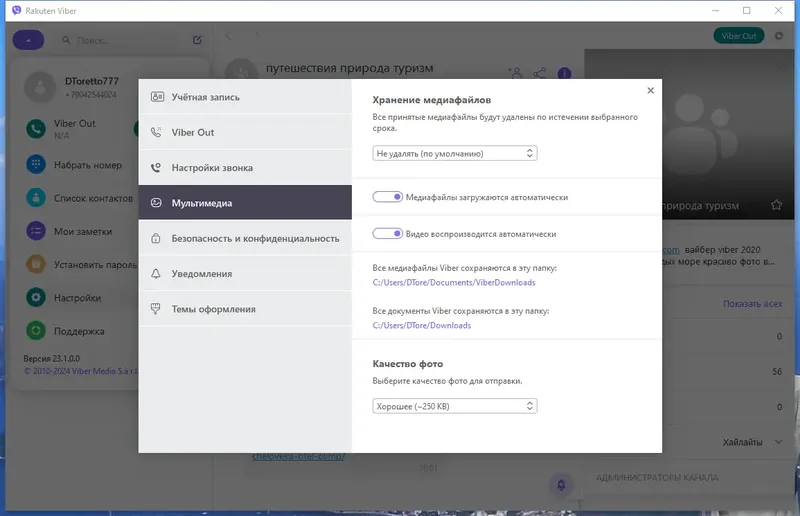Click the compose new message icon
The image size is (800, 516).
(197, 40)
